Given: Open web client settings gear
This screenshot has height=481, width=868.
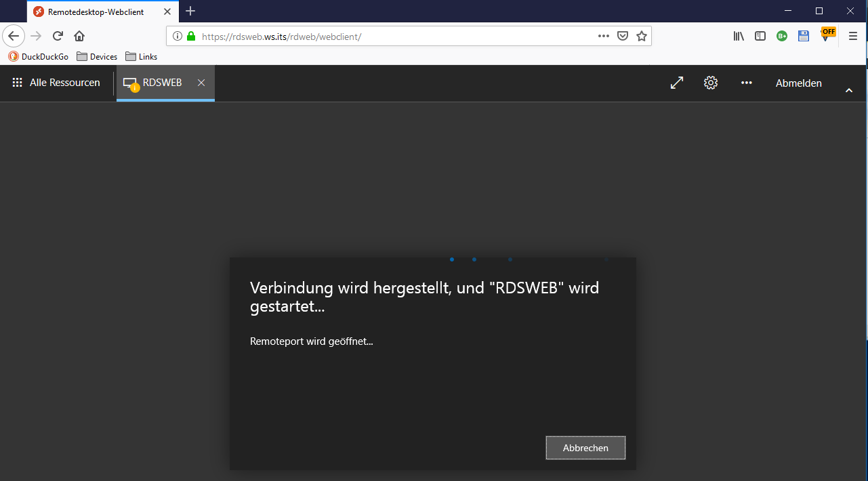Looking at the screenshot, I should click(710, 83).
